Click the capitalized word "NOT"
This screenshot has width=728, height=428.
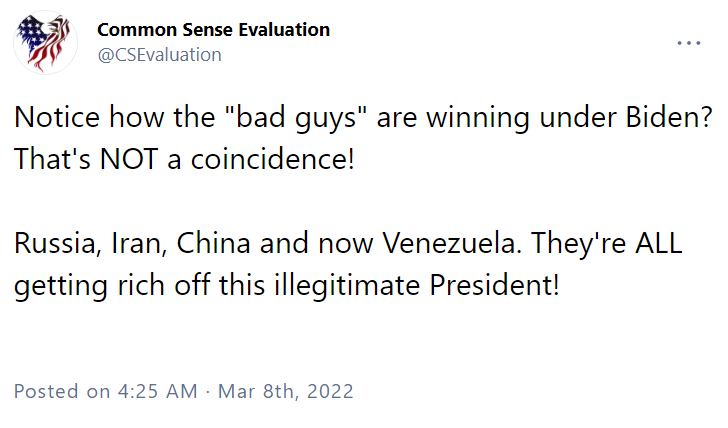tap(129, 159)
